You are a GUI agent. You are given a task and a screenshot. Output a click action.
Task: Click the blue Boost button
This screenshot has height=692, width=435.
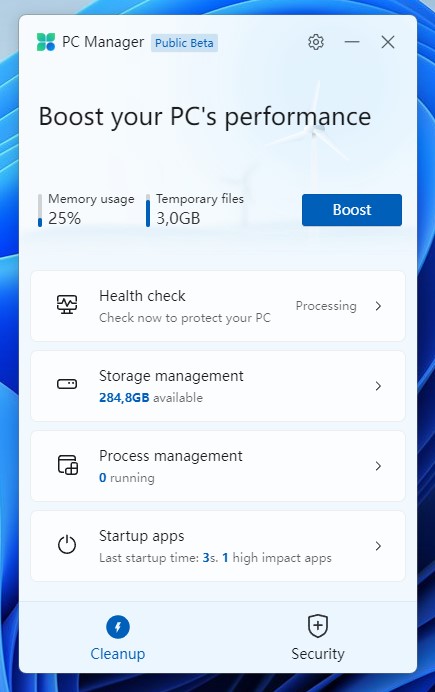coord(352,210)
